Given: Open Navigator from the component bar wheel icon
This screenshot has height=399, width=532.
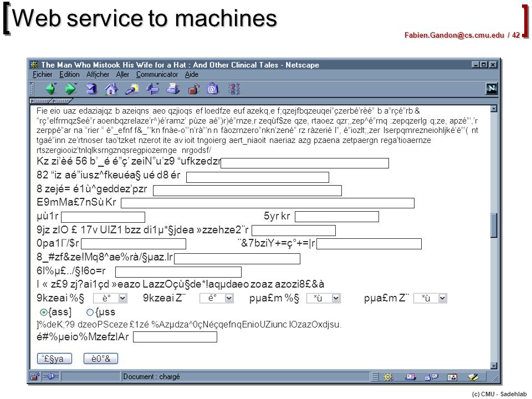Looking at the screenshot, I should coord(388,377).
